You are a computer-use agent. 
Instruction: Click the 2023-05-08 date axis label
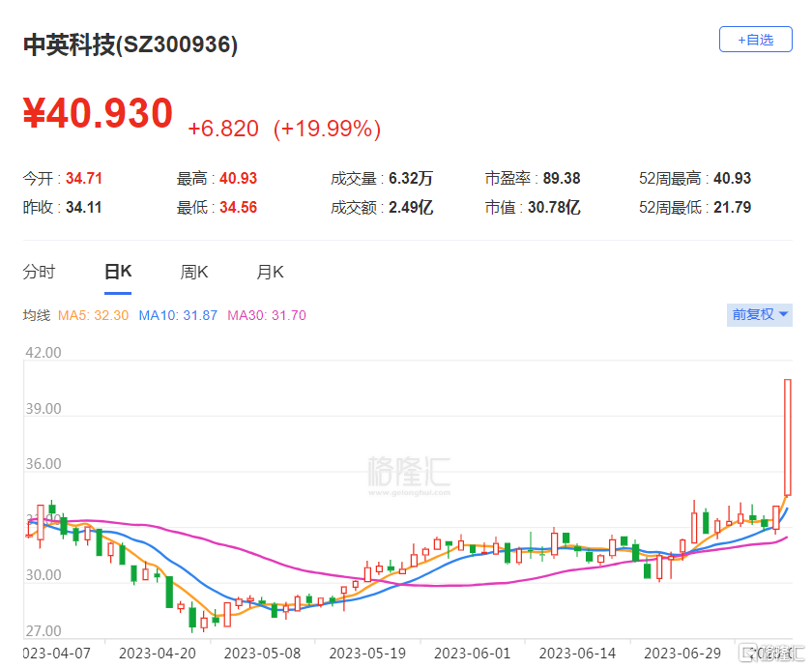point(263,654)
